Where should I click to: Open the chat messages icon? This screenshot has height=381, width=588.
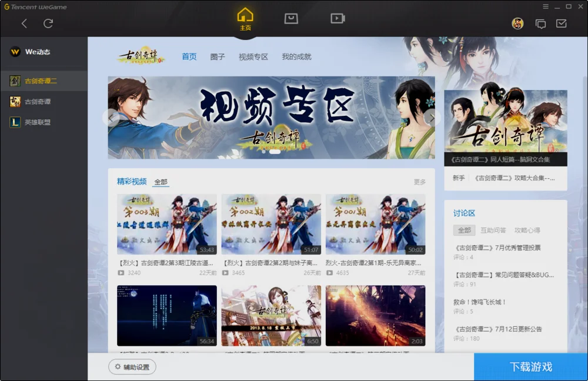(540, 25)
